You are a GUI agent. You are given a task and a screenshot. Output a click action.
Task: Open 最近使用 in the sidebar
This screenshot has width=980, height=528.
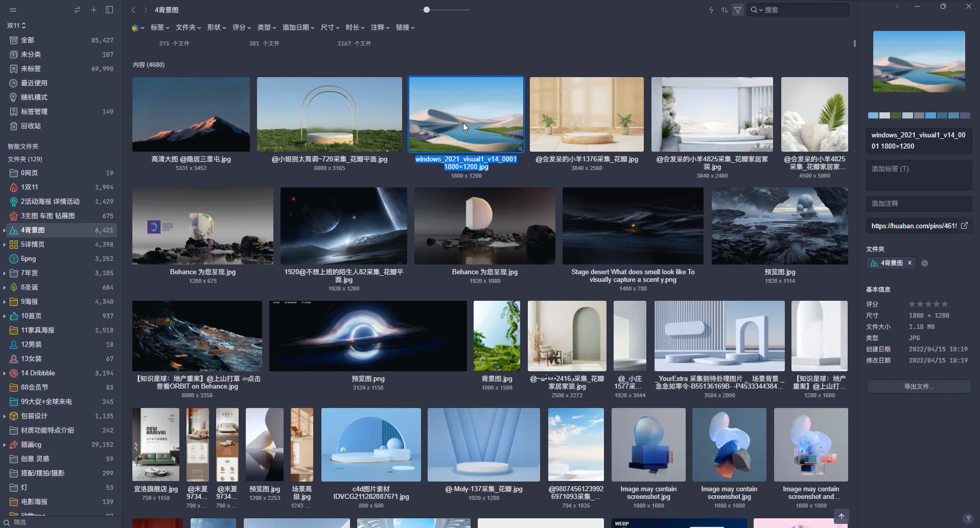61,83
